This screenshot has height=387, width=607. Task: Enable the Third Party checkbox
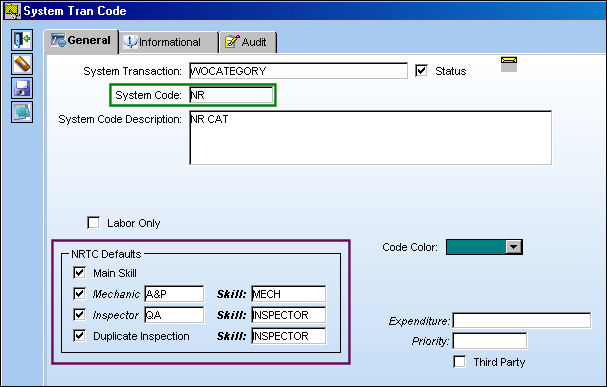click(x=460, y=362)
